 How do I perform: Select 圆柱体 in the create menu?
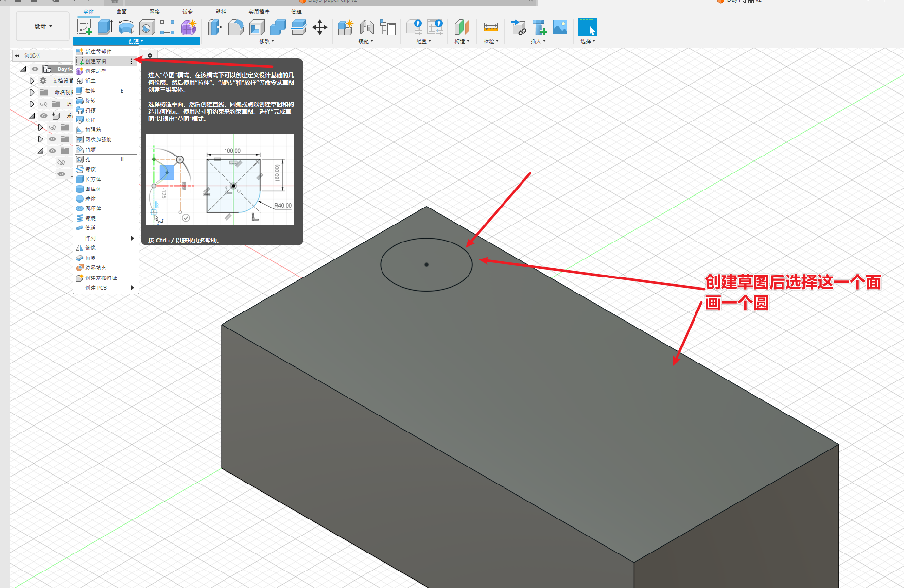click(93, 189)
